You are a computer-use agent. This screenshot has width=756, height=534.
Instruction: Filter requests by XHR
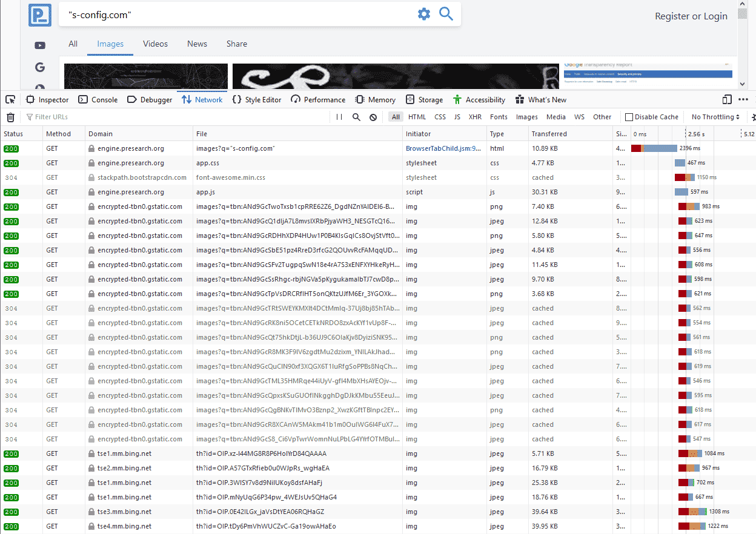tap(476, 117)
